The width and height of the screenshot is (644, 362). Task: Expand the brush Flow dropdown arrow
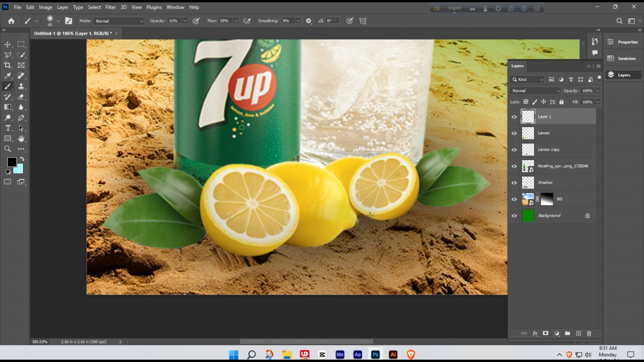pyautogui.click(x=236, y=21)
